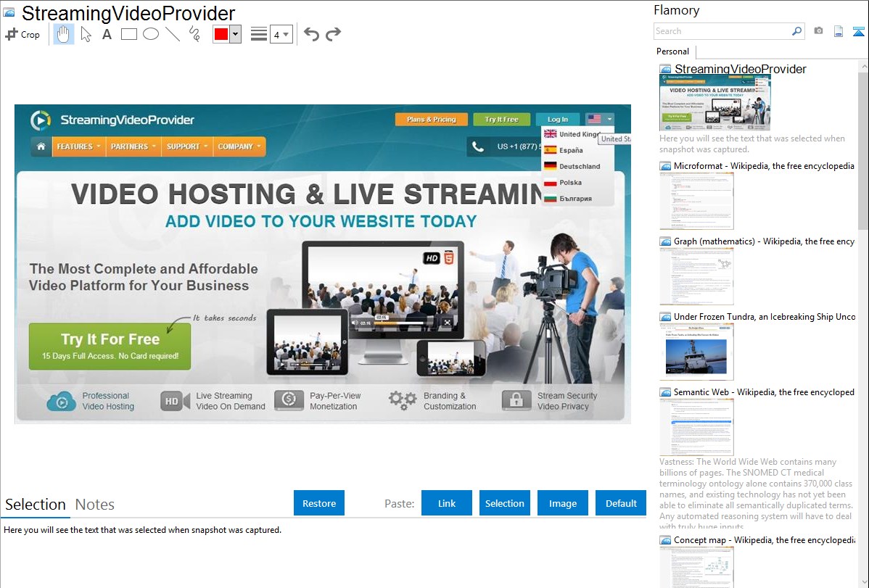Screen dimensions: 869x588
Task: Switch to the Personal tab
Action: 673,51
